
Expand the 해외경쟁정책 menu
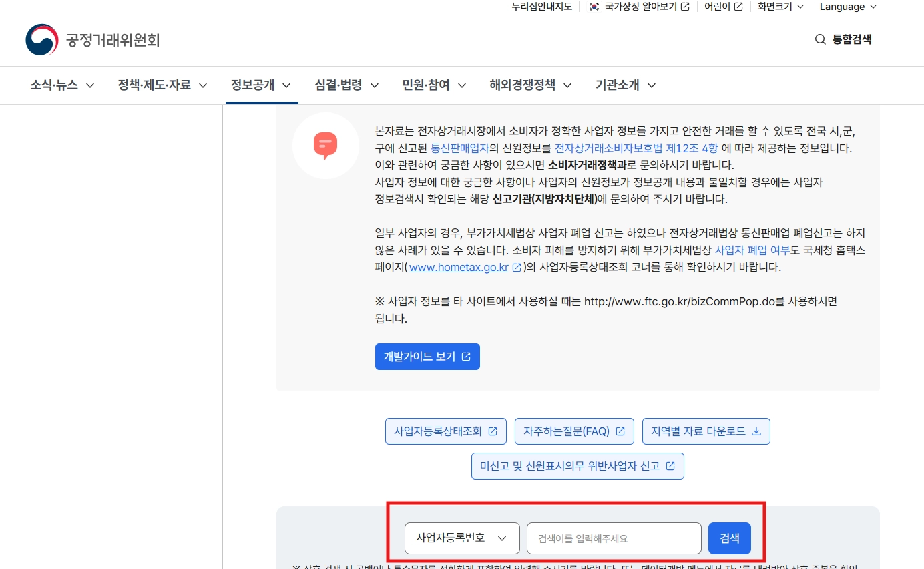point(531,85)
